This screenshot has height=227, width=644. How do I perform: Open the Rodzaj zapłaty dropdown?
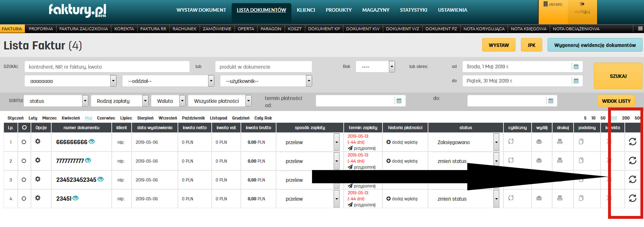[x=145, y=101]
